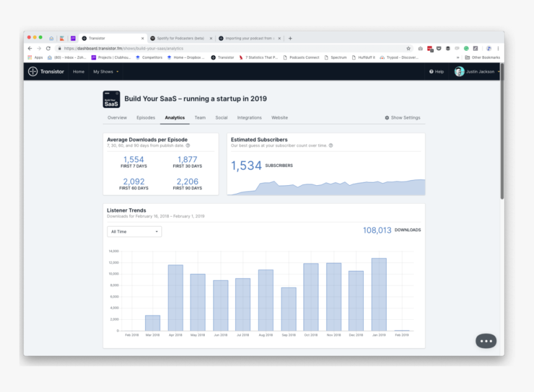
Task: Open the Podcasts Connect bookmark
Action: click(301, 57)
